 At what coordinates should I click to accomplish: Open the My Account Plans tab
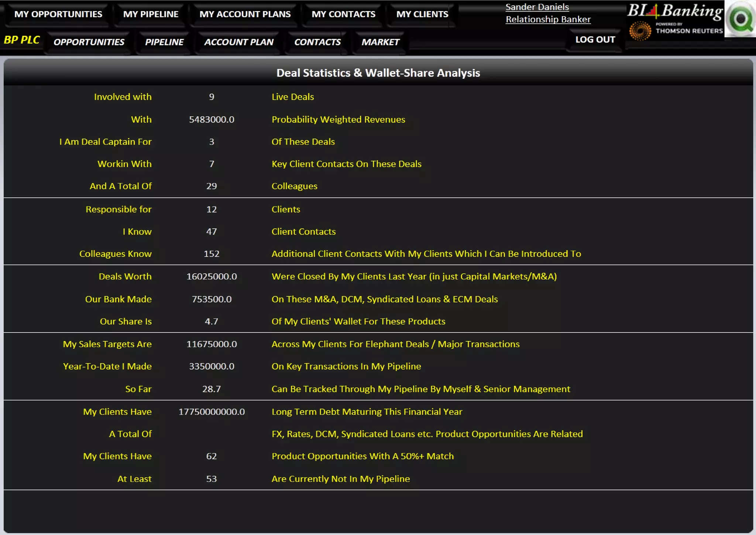click(245, 14)
